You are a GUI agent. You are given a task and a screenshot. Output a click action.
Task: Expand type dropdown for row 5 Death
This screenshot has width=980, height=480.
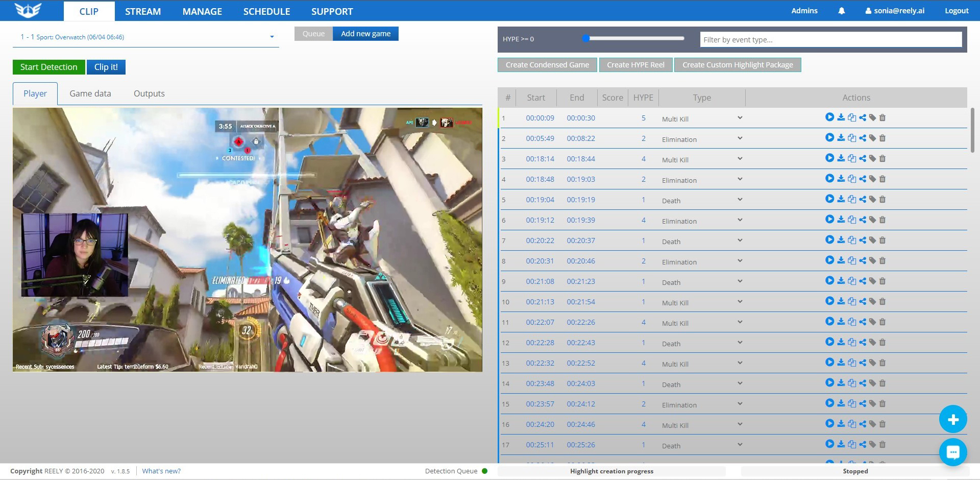pos(740,200)
